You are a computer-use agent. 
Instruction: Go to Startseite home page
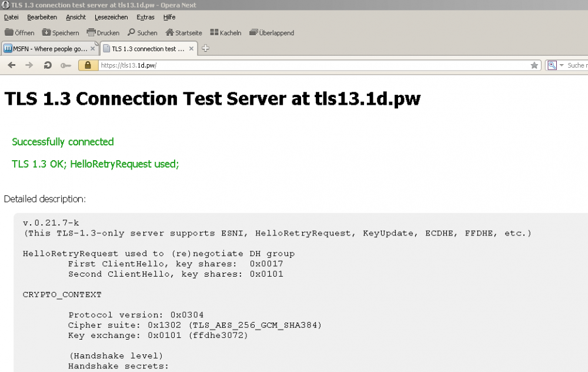pos(183,33)
